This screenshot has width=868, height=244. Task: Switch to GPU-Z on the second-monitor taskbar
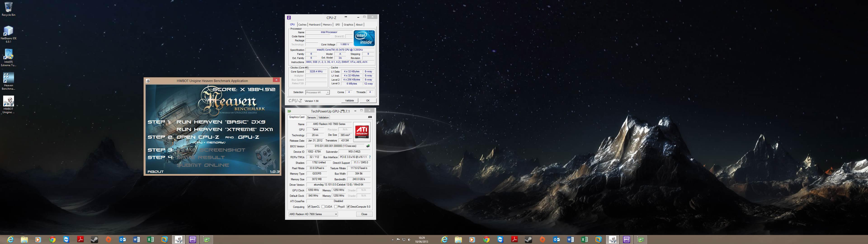pos(641,240)
